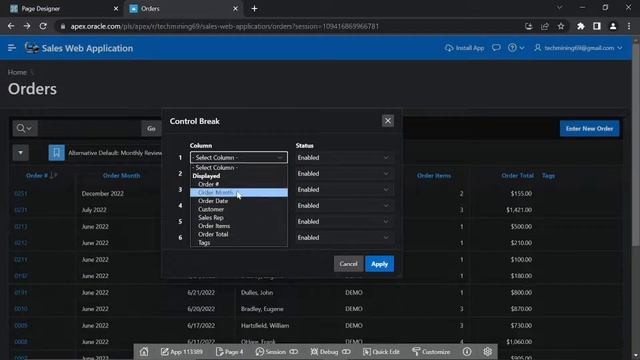Open row 5 Status dropdown
The height and width of the screenshot is (360, 640).
[x=344, y=221]
